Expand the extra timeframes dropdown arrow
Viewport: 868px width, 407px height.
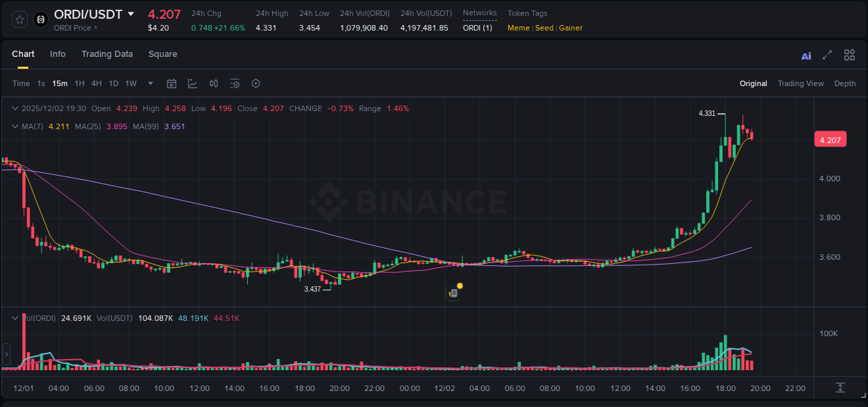[x=150, y=83]
